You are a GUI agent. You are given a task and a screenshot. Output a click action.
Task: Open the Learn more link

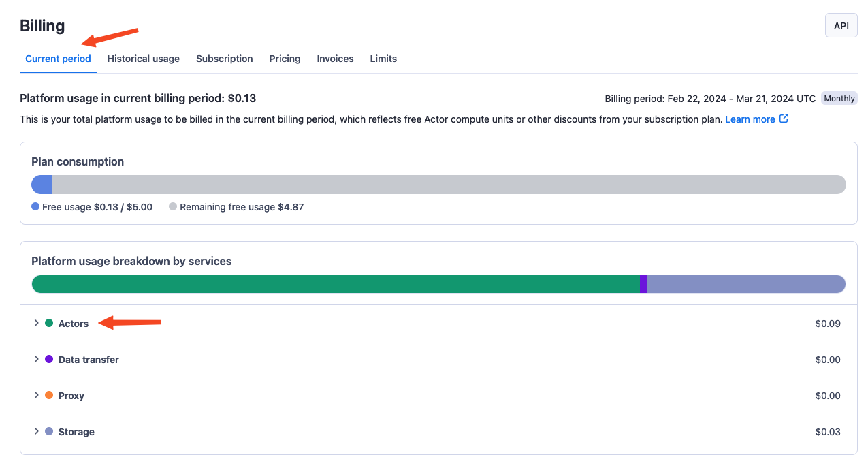(x=751, y=119)
